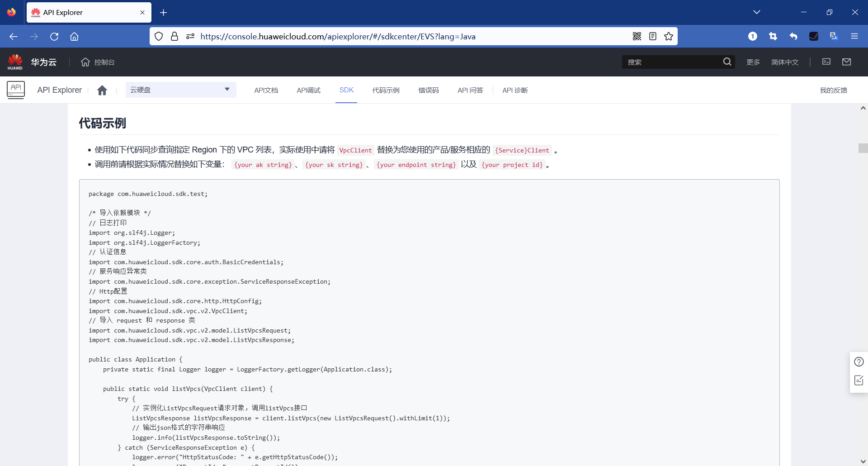Open the API 问答 tab
Viewport: 868px width, 466px height.
[x=470, y=90]
